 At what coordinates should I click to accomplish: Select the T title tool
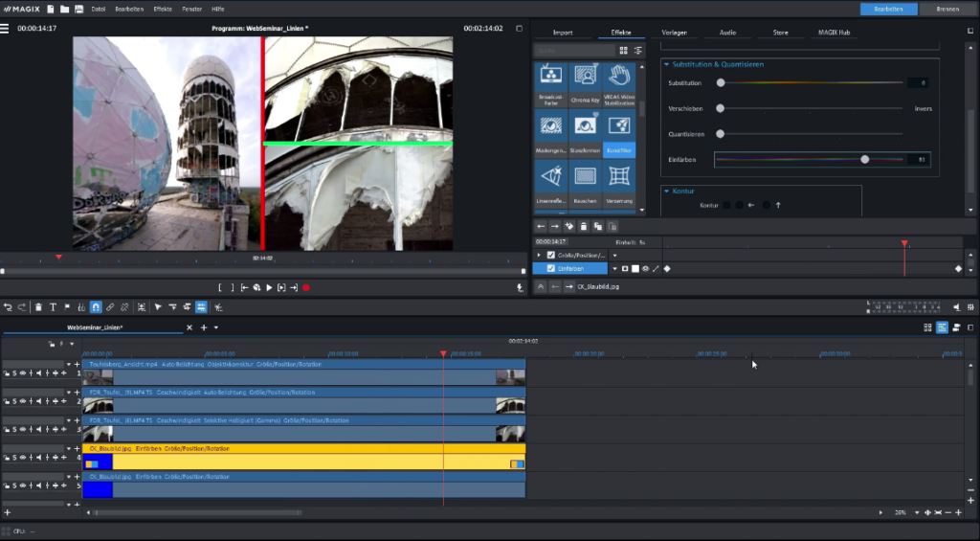click(x=54, y=307)
